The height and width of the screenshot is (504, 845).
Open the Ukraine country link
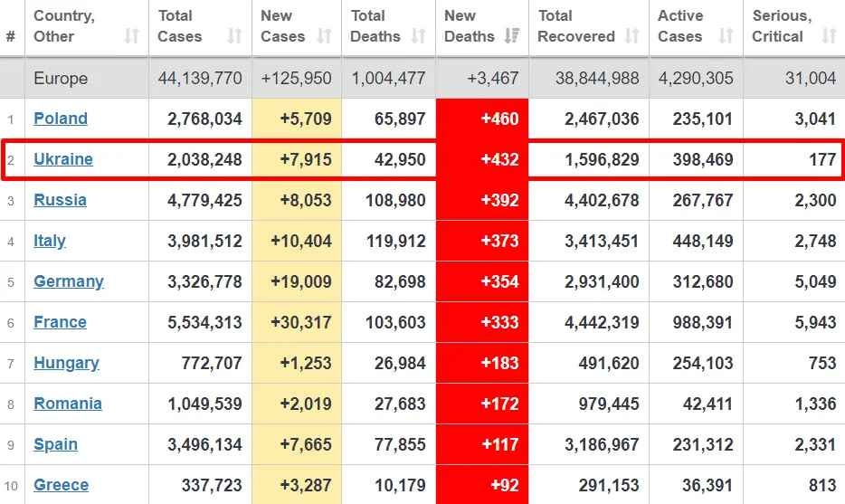[63, 159]
